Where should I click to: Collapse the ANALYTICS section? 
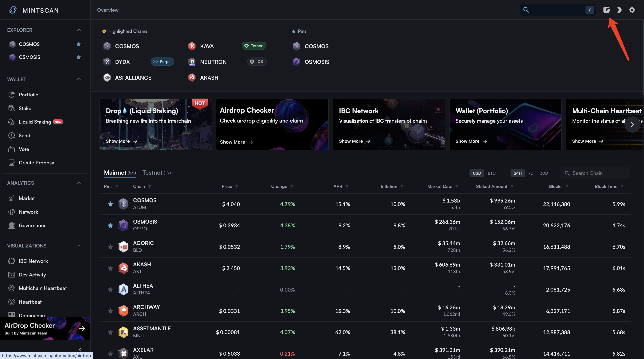79,183
